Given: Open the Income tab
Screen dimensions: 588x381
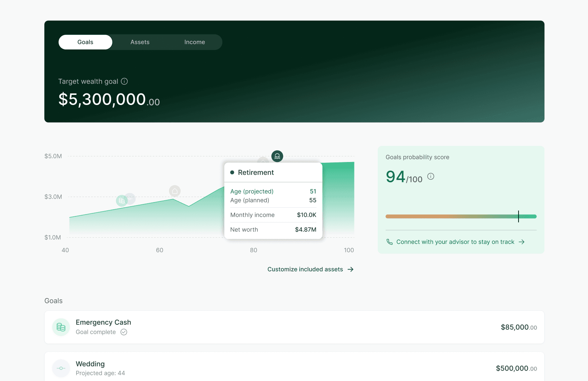Looking at the screenshot, I should coord(194,42).
